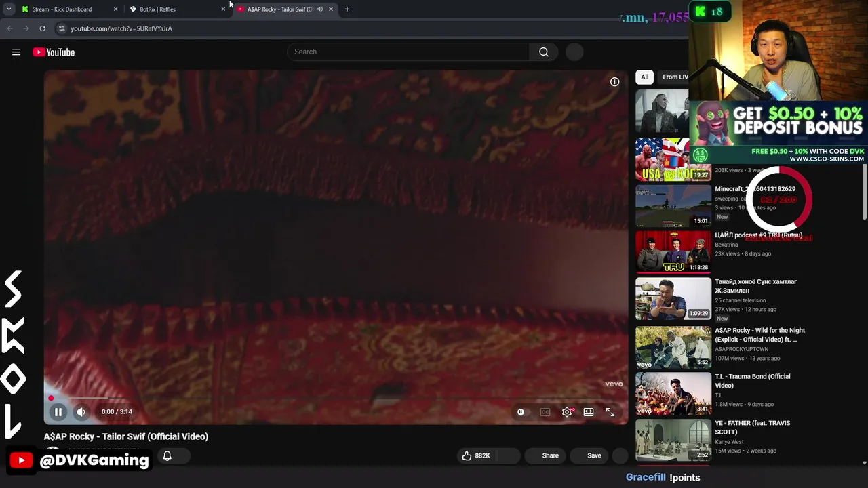Pause the video with the pause button
868x488 pixels.
pos(58,411)
